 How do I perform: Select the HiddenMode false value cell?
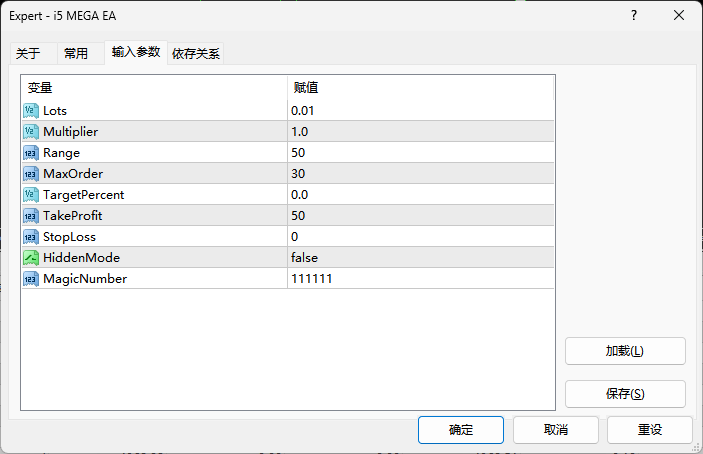pyautogui.click(x=420, y=257)
